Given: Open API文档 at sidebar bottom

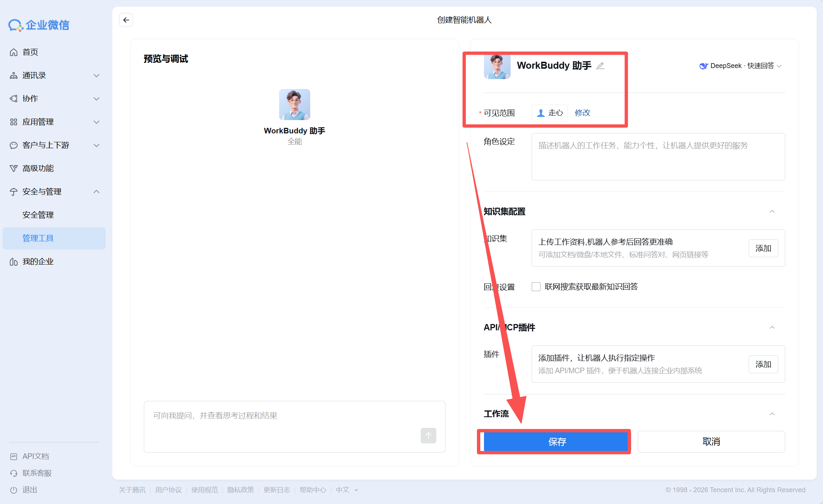Looking at the screenshot, I should point(35,456).
